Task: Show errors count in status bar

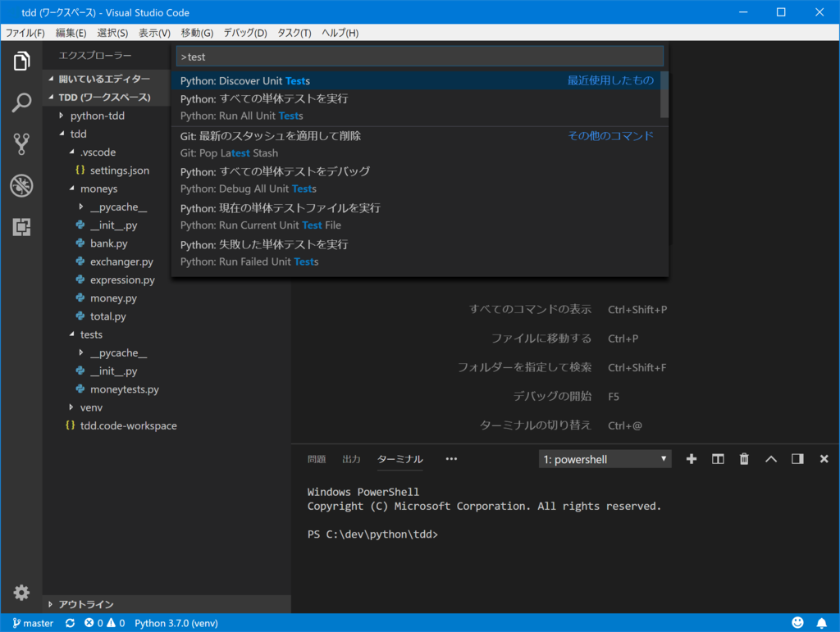Action: [x=94, y=623]
